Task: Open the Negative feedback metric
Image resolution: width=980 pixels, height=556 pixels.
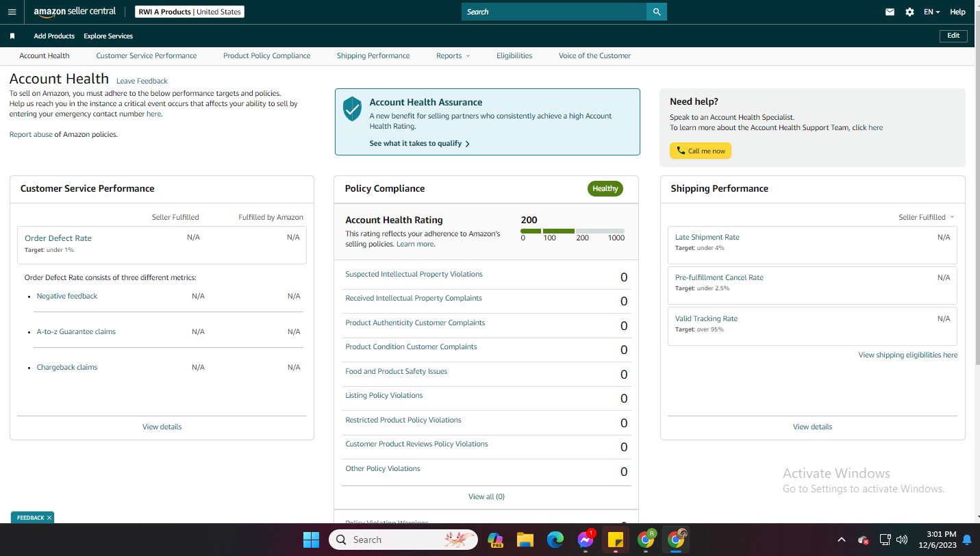Action: 67,296
